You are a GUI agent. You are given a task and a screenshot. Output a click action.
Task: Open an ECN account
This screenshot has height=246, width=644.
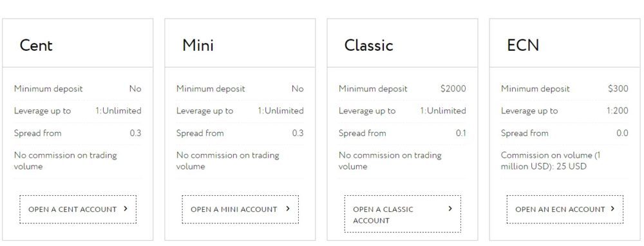tap(565, 209)
